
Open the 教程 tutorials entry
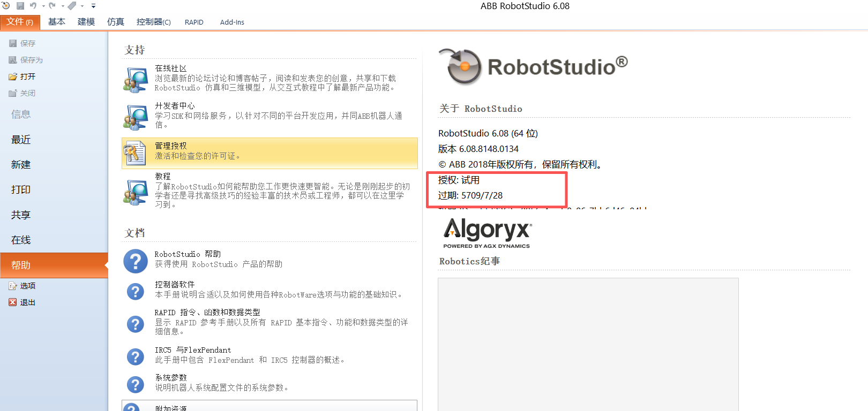270,191
